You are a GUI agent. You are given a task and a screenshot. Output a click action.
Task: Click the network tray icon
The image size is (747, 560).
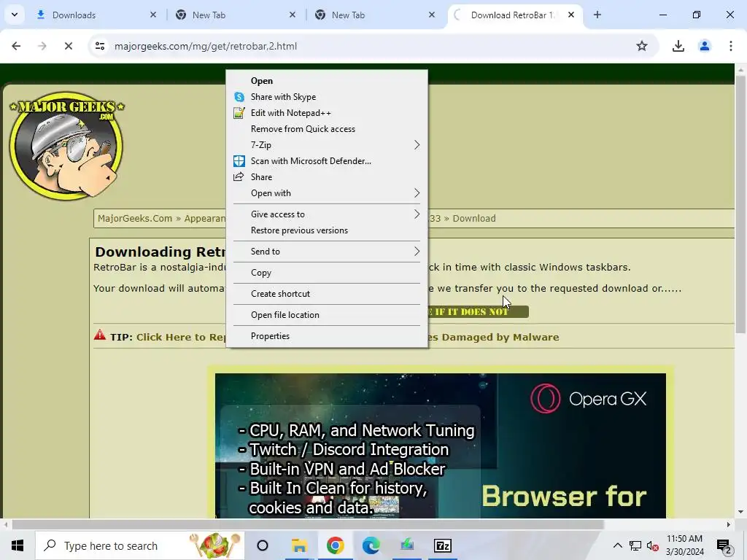pyautogui.click(x=635, y=545)
